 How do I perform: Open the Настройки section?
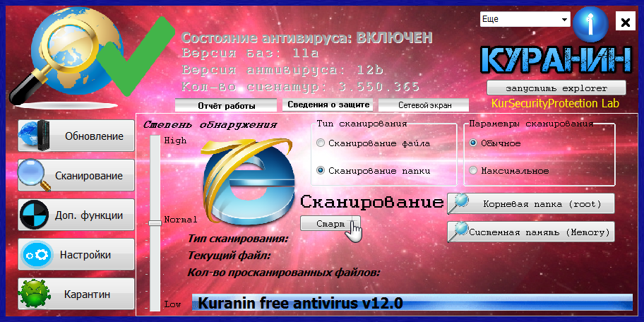(76, 255)
